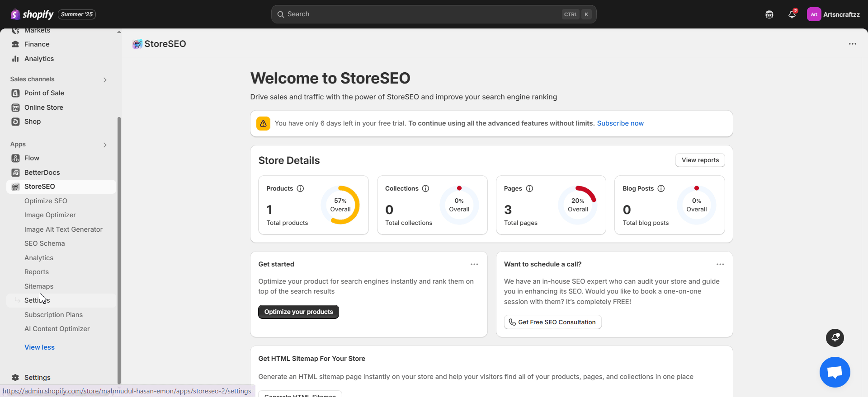This screenshot has width=868, height=397.
Task: Click Optimize your products button
Action: (298, 312)
